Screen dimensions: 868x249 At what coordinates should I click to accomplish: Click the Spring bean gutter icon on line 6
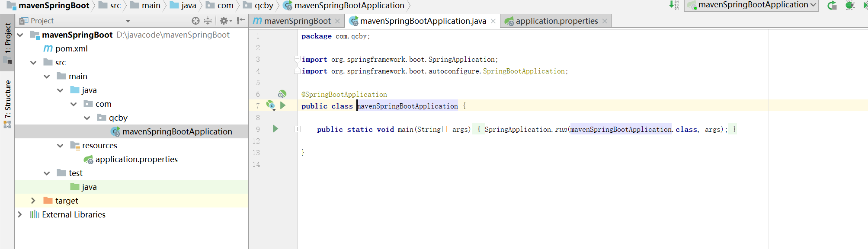tap(282, 94)
